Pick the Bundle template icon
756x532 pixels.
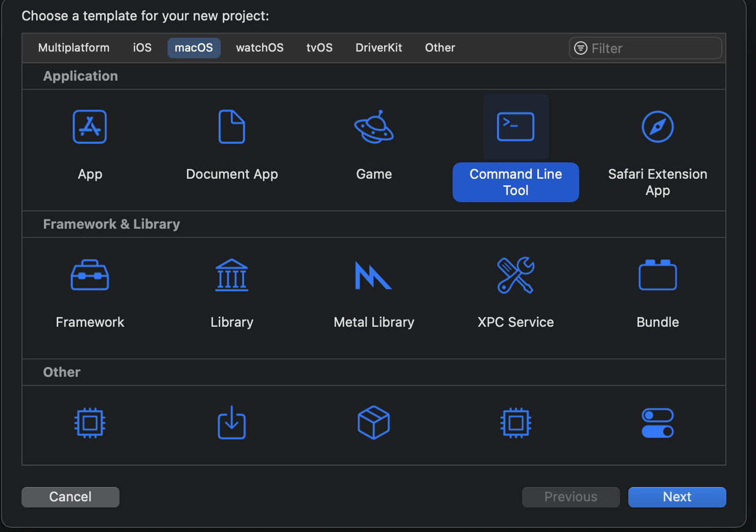[x=657, y=276]
